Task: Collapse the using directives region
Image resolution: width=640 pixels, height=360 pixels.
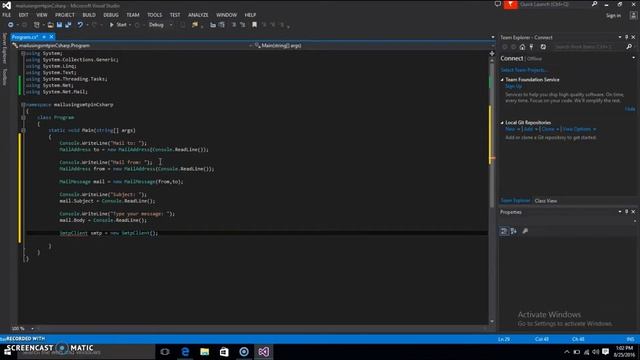Action: click(23, 53)
